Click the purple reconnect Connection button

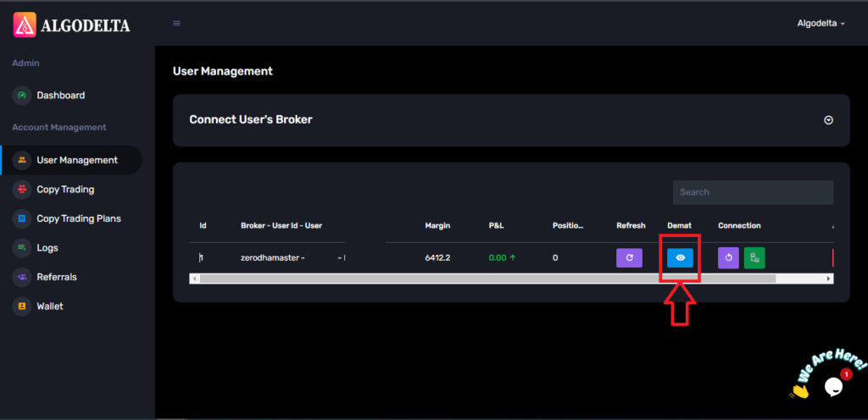pyautogui.click(x=728, y=258)
